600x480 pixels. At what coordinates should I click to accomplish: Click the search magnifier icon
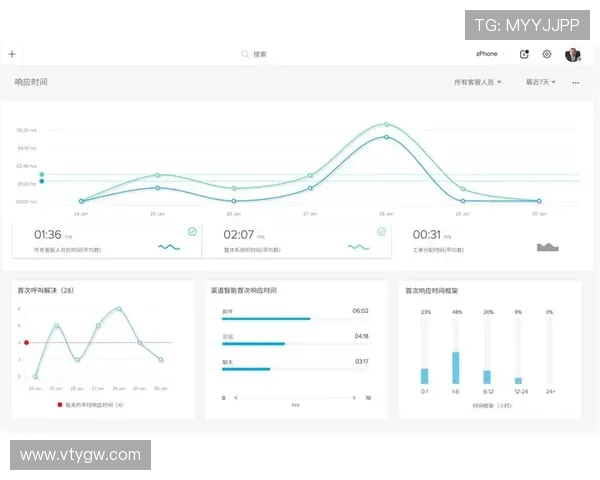click(x=245, y=54)
